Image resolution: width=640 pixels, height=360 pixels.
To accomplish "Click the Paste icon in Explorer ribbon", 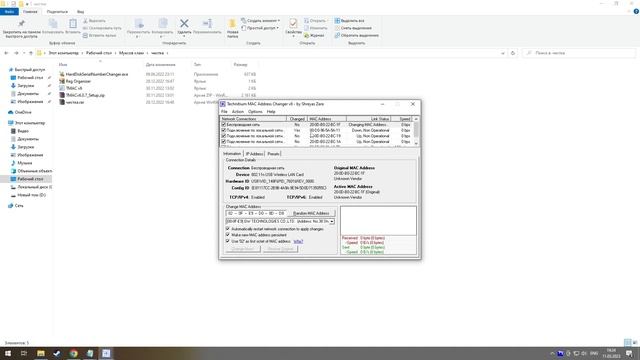I will 73,24.
